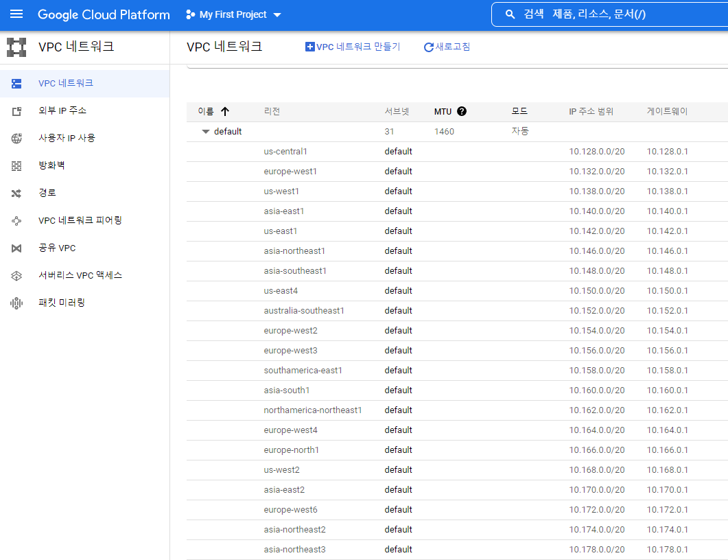The image size is (728, 560).
Task: Click the asia-south1 region cell
Action: click(x=286, y=390)
